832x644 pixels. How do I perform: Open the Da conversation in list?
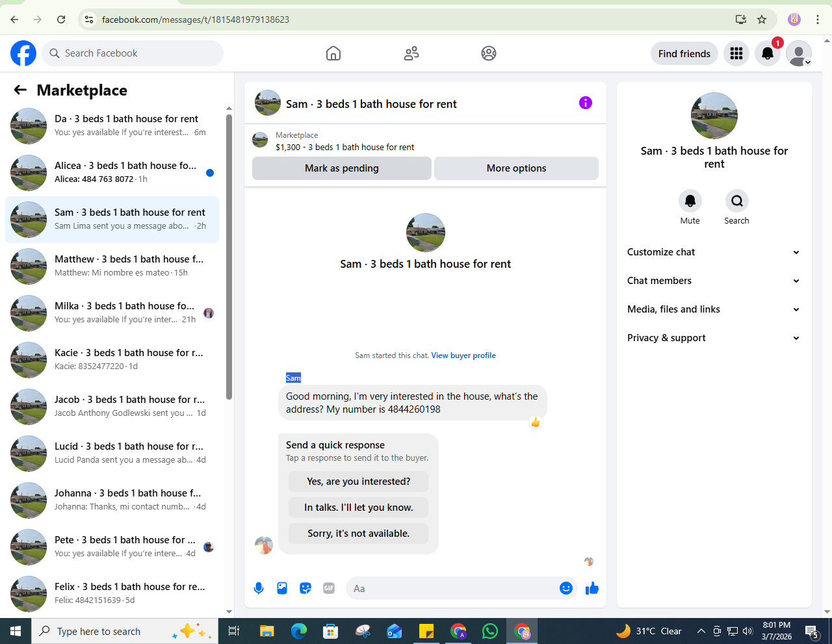pos(112,126)
